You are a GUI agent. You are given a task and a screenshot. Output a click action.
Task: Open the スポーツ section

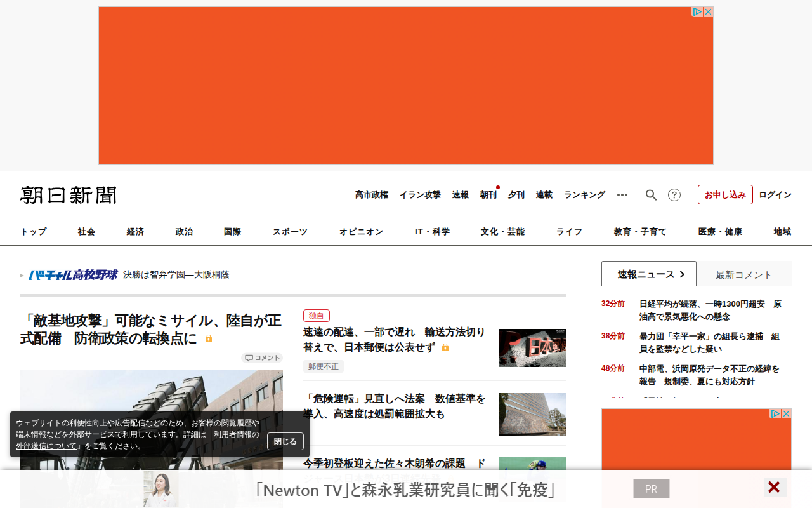(x=289, y=231)
